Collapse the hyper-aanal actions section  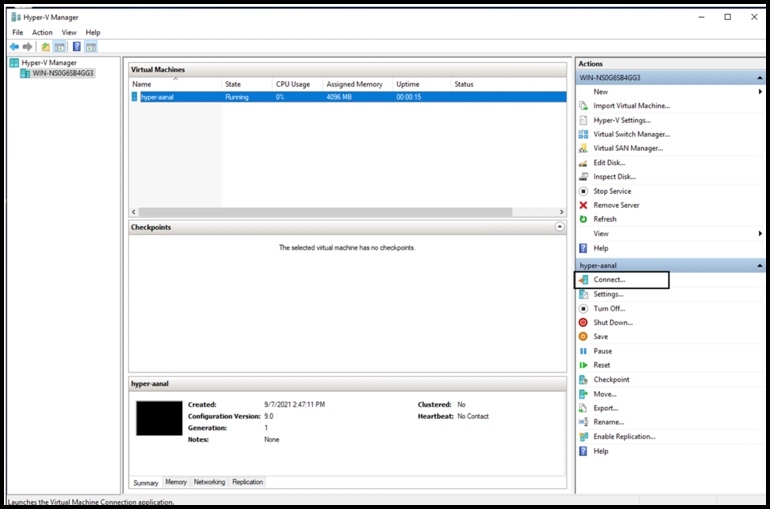[x=759, y=266]
